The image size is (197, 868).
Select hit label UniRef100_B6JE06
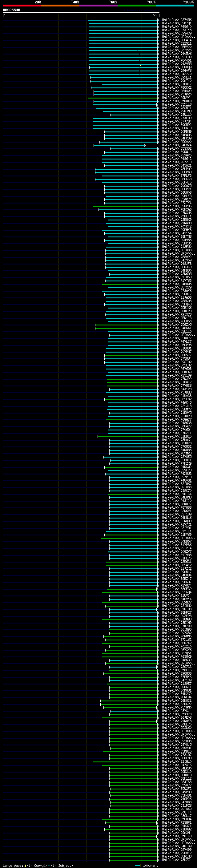[177, 717]
